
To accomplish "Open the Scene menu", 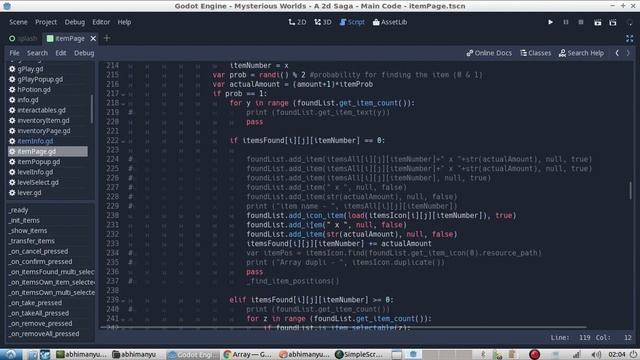I will tap(18, 22).
